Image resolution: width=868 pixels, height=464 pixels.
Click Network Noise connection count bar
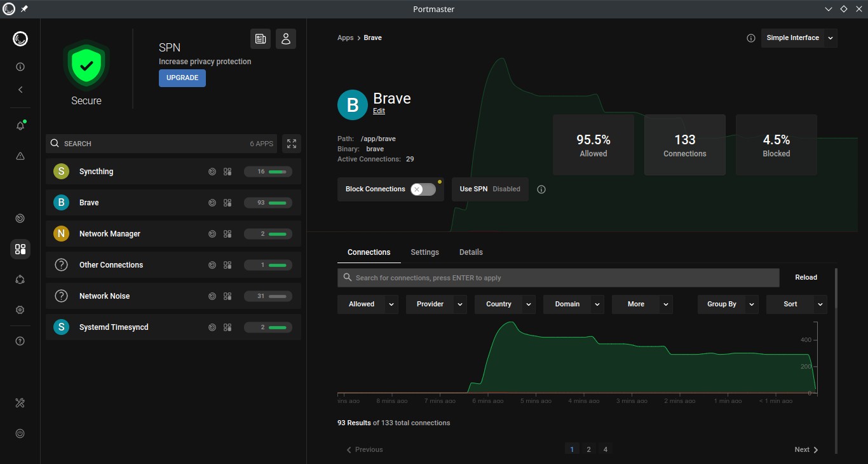[x=268, y=296]
